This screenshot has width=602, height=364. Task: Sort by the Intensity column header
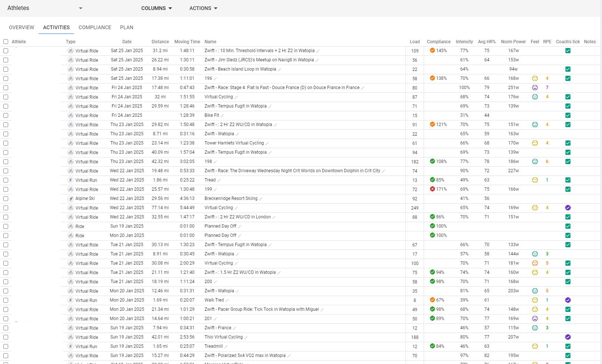coord(464,42)
